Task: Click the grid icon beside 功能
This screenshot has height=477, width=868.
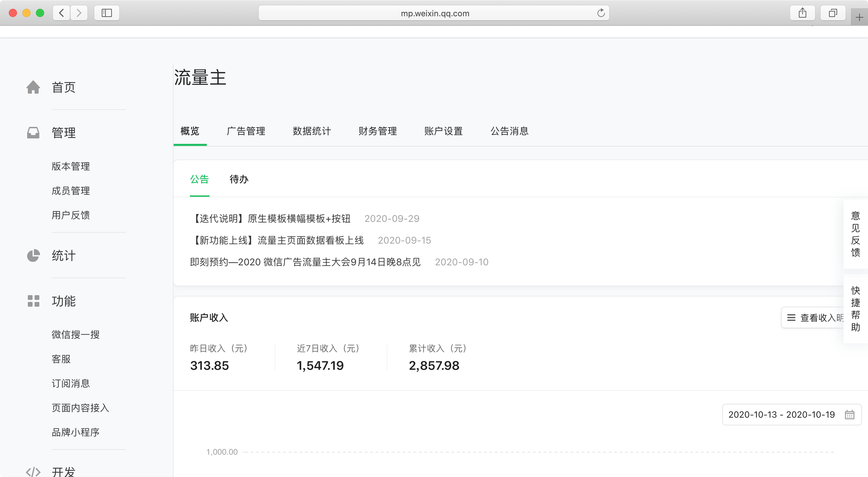Action: (33, 301)
